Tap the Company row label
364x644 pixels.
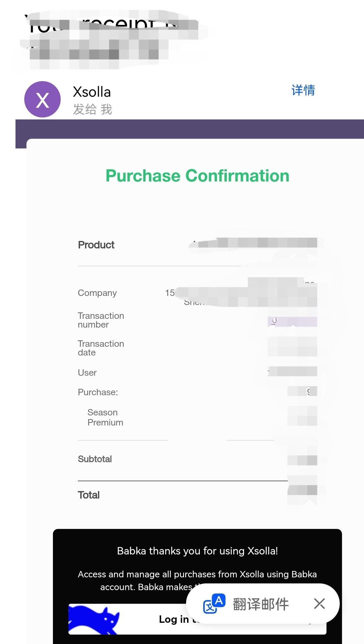point(97,293)
